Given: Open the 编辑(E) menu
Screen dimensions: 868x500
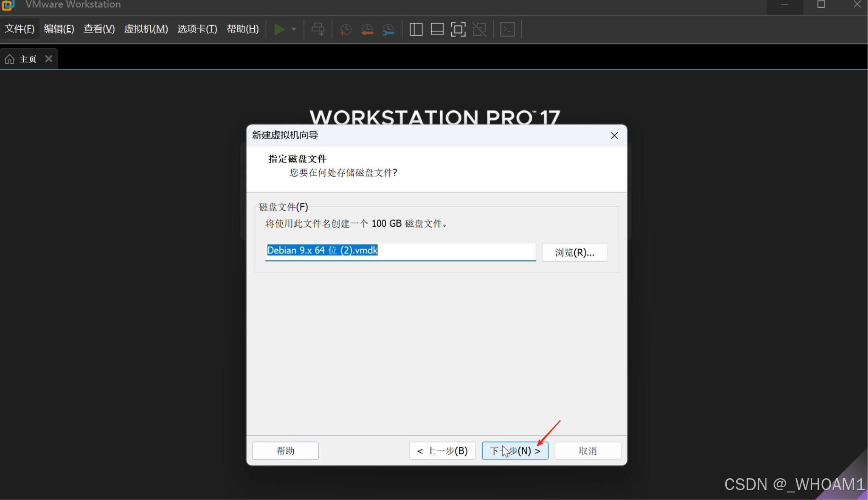Looking at the screenshot, I should [x=59, y=29].
